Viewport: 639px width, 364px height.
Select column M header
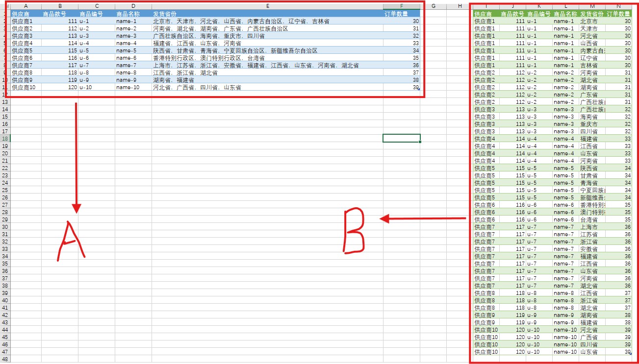592,6
